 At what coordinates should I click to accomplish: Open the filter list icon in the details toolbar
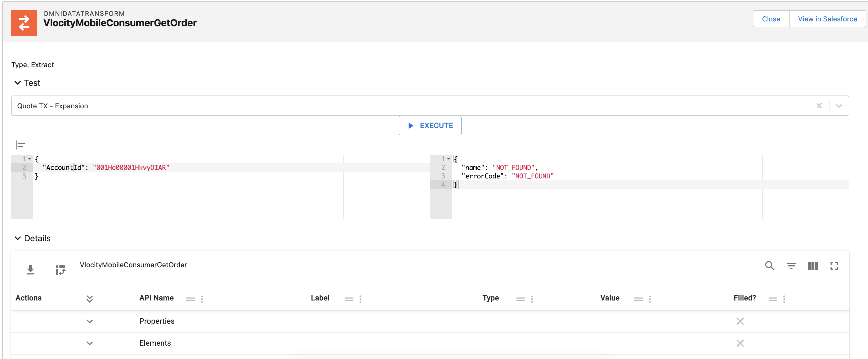click(791, 266)
